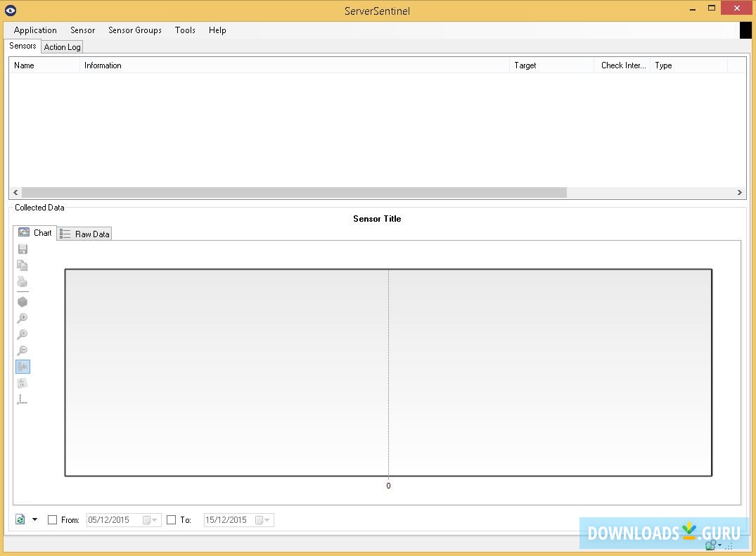
Task: Click the sensor list scroll right arrow
Action: (740, 193)
